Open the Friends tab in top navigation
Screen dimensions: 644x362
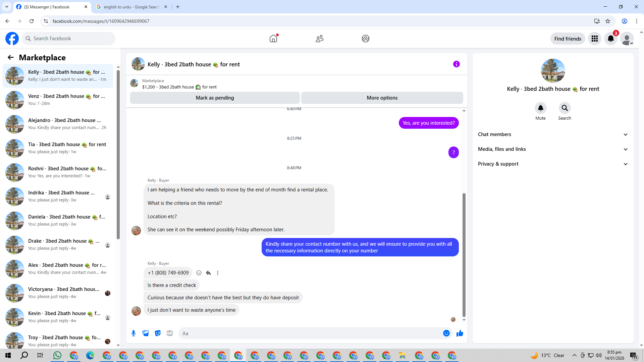point(319,39)
